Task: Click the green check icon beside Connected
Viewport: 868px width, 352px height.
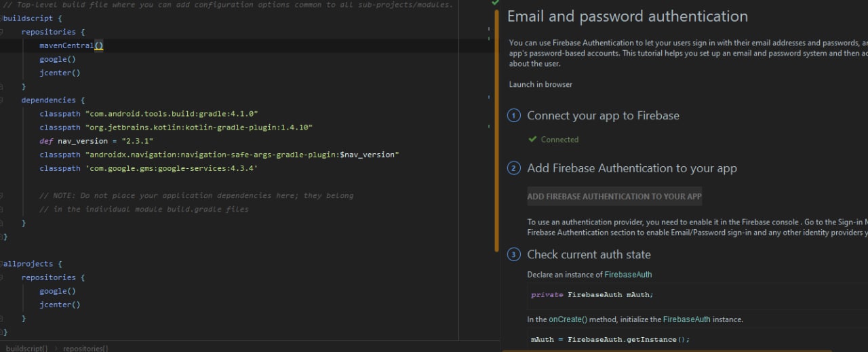Action: (x=532, y=140)
